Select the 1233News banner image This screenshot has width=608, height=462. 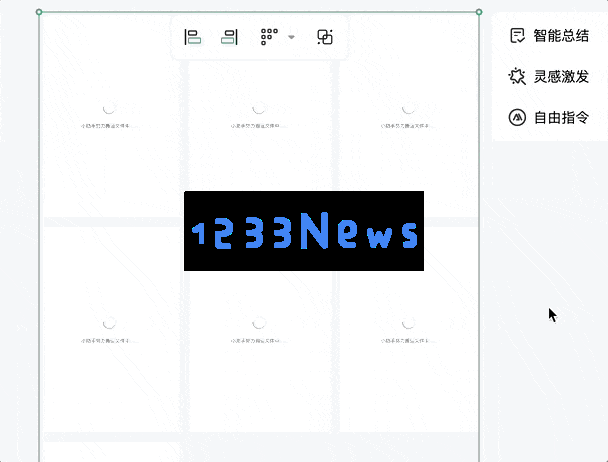[x=304, y=231]
